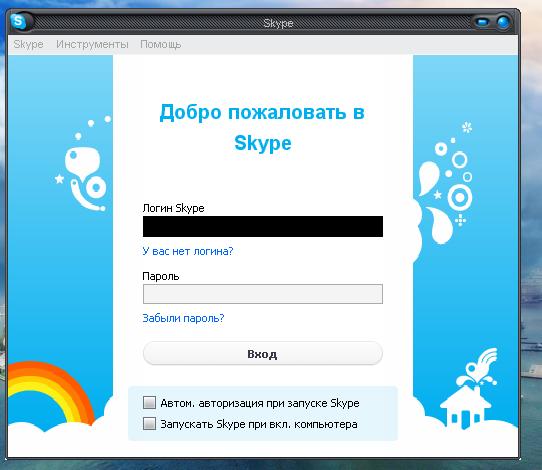Minimize the Skype window
The width and height of the screenshot is (542, 470).
(x=482, y=22)
